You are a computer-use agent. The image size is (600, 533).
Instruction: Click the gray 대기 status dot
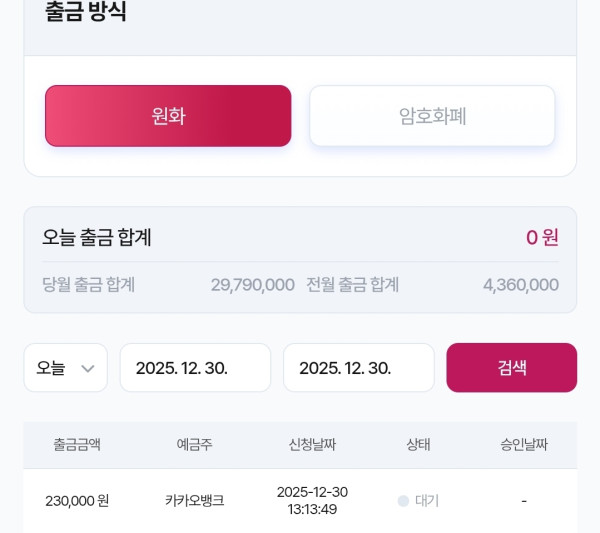click(404, 501)
